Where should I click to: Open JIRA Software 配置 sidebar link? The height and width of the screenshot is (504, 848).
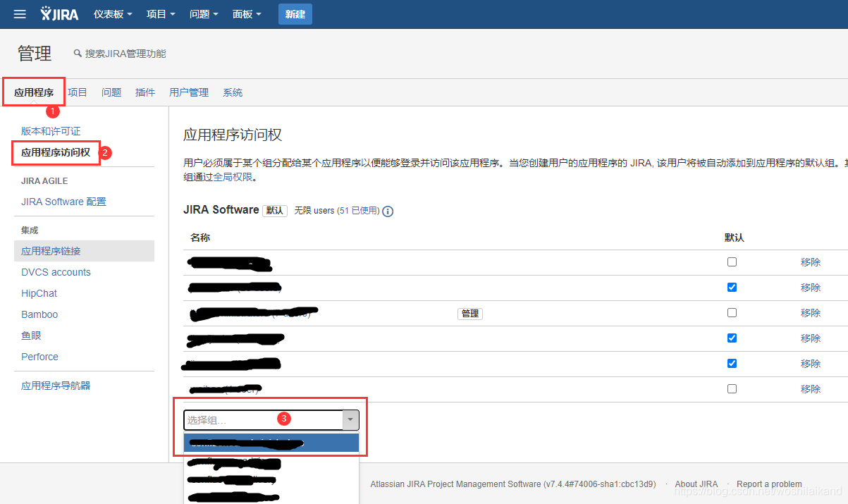63,202
